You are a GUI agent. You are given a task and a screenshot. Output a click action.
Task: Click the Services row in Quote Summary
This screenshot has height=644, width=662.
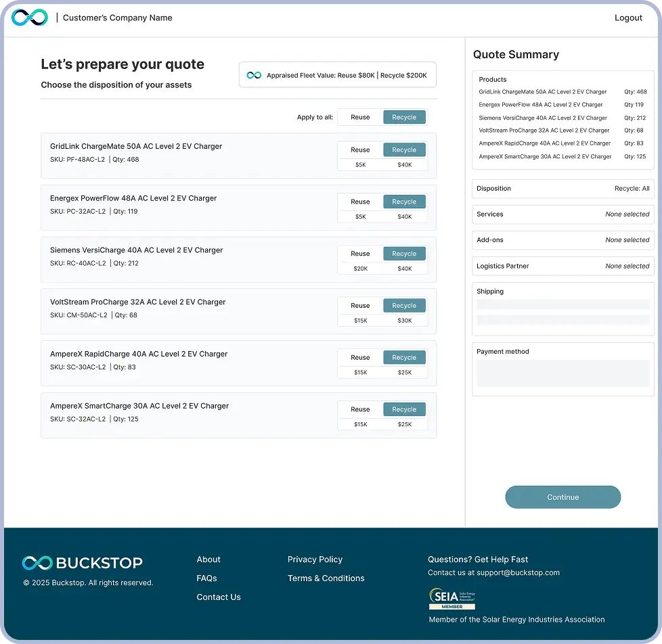pos(562,214)
